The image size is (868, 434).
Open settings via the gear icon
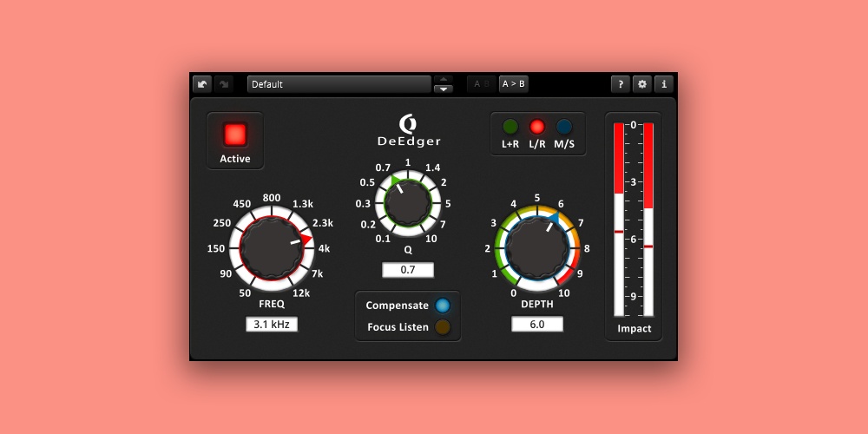(642, 84)
